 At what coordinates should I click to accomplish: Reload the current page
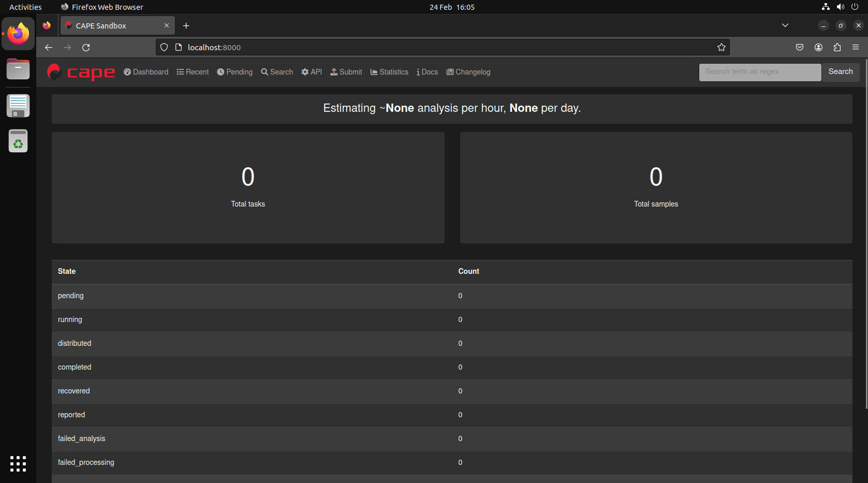point(86,48)
